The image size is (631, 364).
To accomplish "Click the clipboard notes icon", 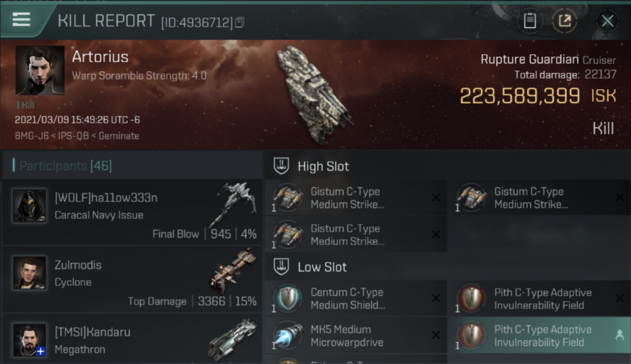I will click(x=530, y=21).
